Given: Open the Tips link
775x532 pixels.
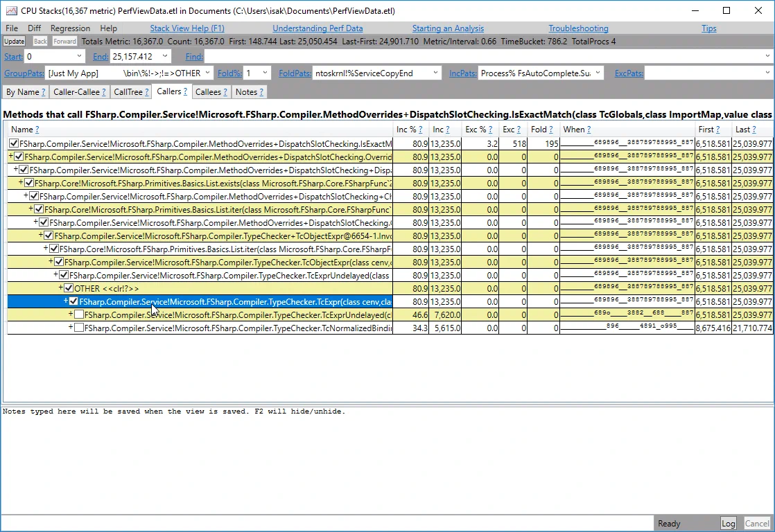Looking at the screenshot, I should tap(708, 28).
